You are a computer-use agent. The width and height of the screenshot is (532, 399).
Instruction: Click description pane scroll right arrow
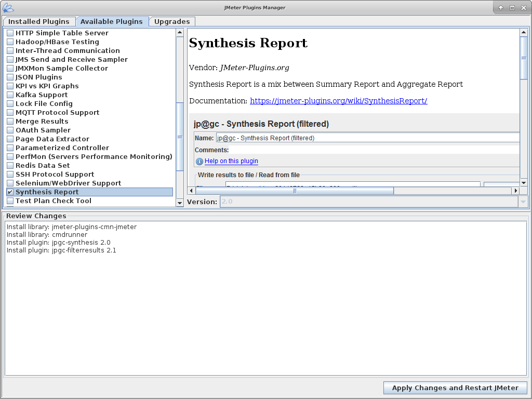point(516,191)
